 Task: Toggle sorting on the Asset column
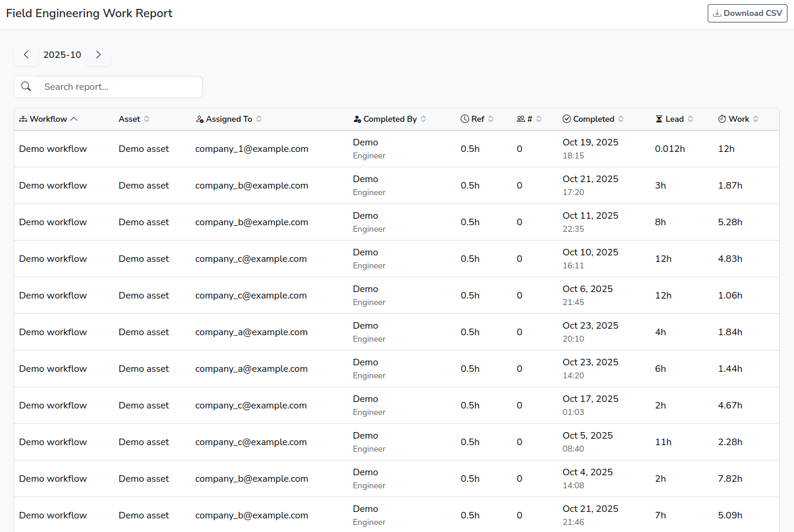point(147,119)
